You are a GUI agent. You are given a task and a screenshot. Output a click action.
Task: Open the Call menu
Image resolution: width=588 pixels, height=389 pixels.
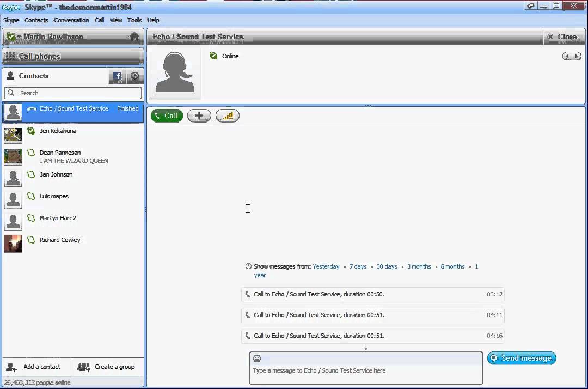click(x=100, y=20)
